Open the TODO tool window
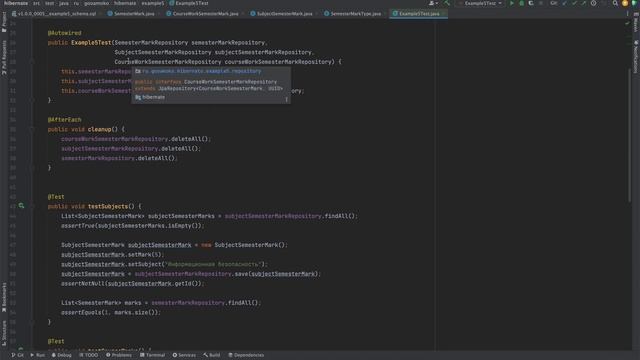 pyautogui.click(x=89, y=355)
